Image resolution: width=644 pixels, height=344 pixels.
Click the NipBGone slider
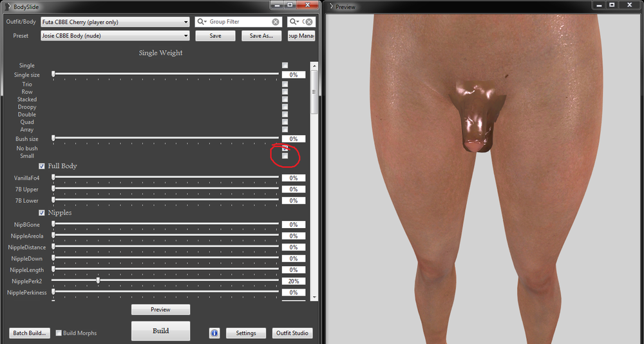click(166, 224)
